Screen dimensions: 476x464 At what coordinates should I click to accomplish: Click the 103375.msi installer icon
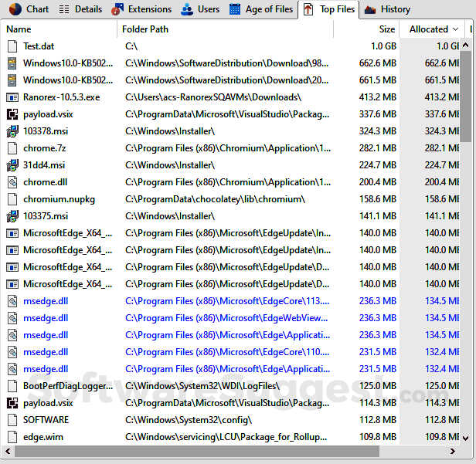coord(12,216)
